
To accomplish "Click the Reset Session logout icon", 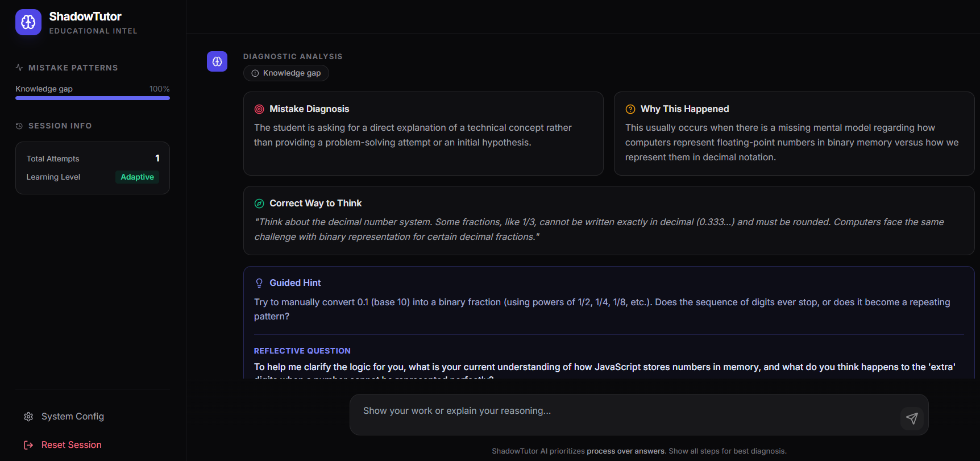I will [x=28, y=445].
